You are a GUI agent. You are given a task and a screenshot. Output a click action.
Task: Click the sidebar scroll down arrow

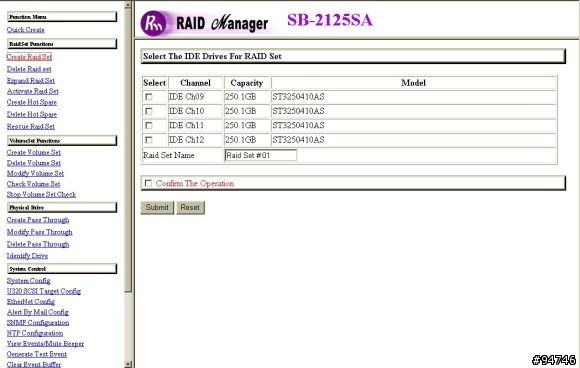[128, 364]
